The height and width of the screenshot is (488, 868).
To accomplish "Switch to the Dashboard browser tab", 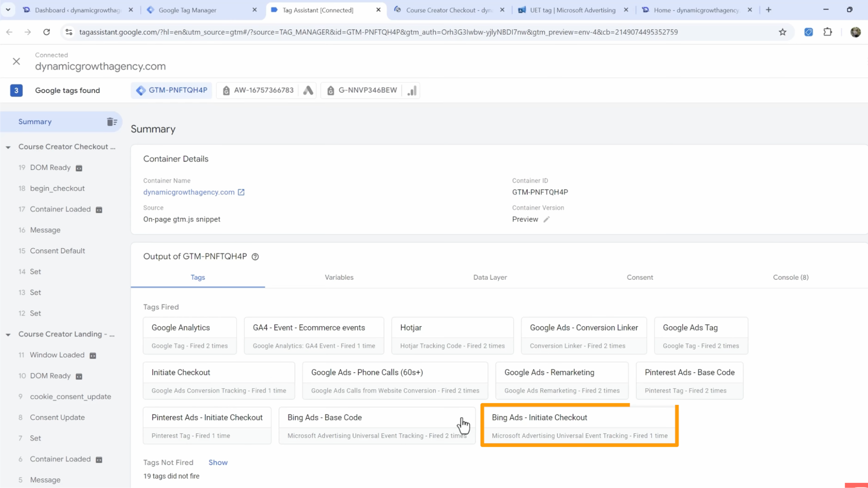I will click(x=78, y=10).
